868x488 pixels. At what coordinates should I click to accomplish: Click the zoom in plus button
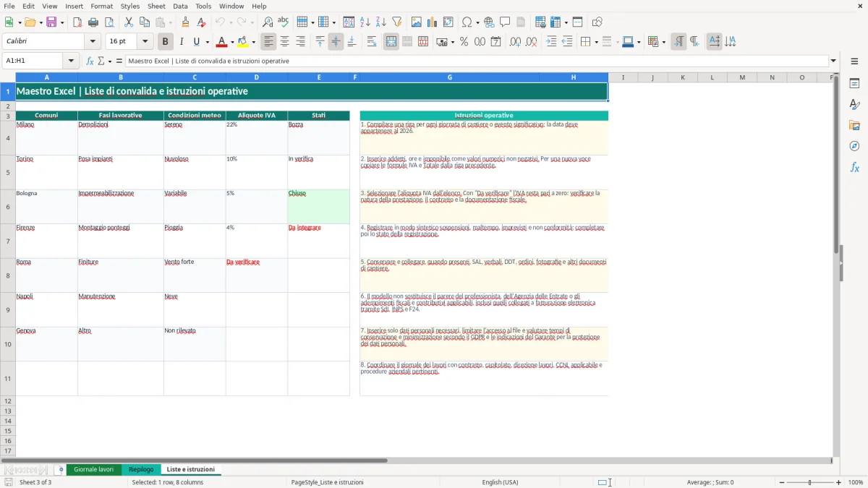839,482
